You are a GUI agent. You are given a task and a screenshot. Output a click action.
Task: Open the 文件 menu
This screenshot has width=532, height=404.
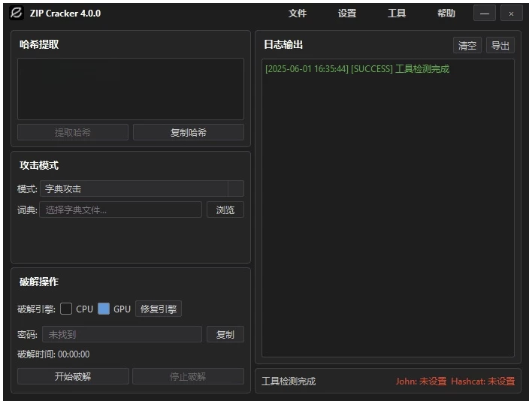click(298, 14)
